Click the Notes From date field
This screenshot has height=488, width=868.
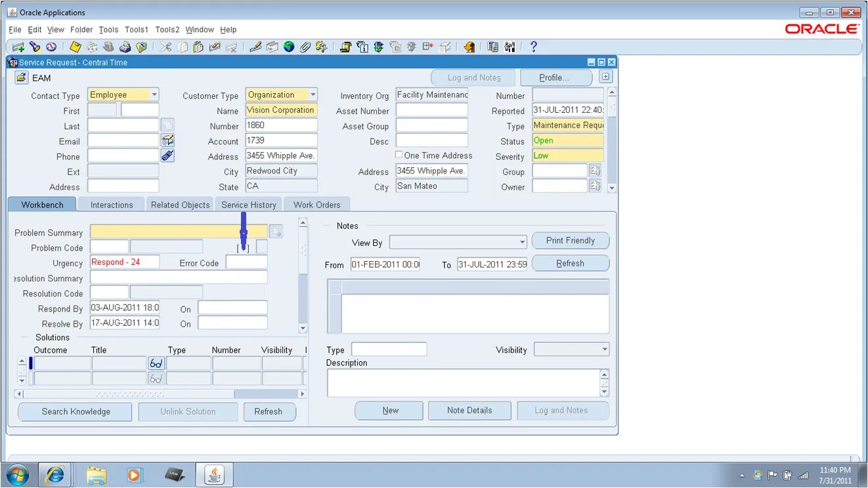[x=385, y=264]
